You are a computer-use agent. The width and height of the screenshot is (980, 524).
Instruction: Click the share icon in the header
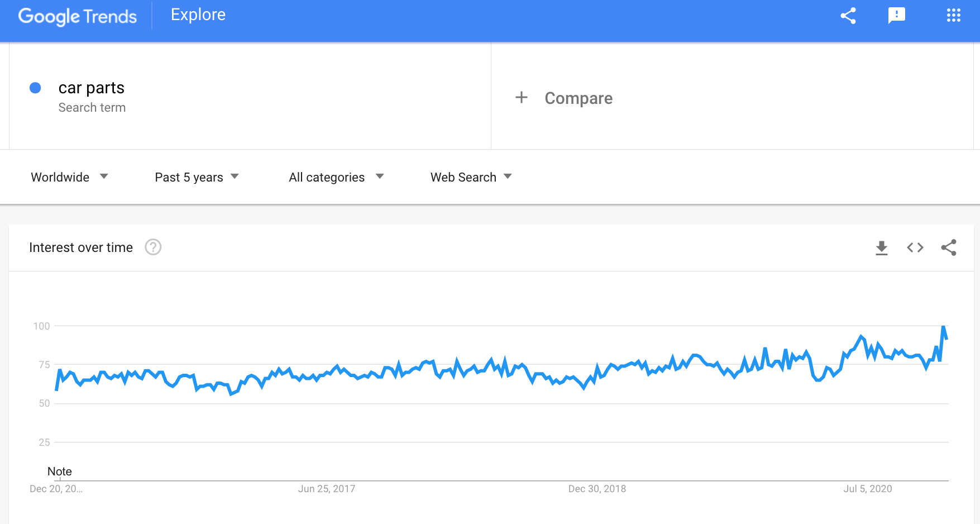point(848,16)
